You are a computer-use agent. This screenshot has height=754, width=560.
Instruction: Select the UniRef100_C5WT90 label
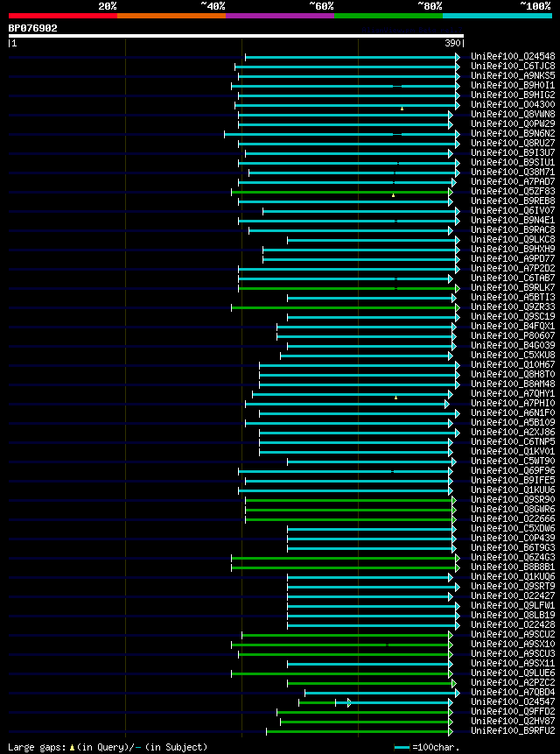point(513,460)
